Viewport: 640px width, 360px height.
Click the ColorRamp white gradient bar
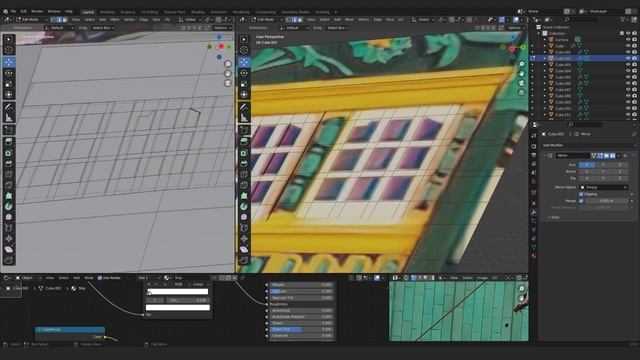[x=177, y=291]
